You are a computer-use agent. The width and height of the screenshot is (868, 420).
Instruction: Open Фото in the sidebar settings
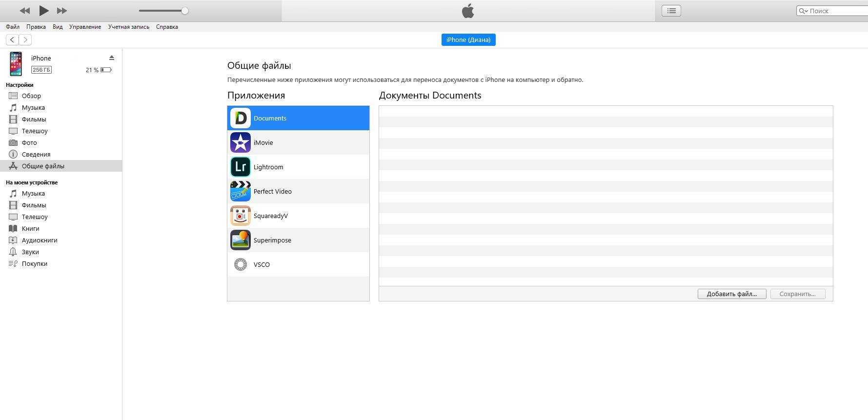click(29, 142)
